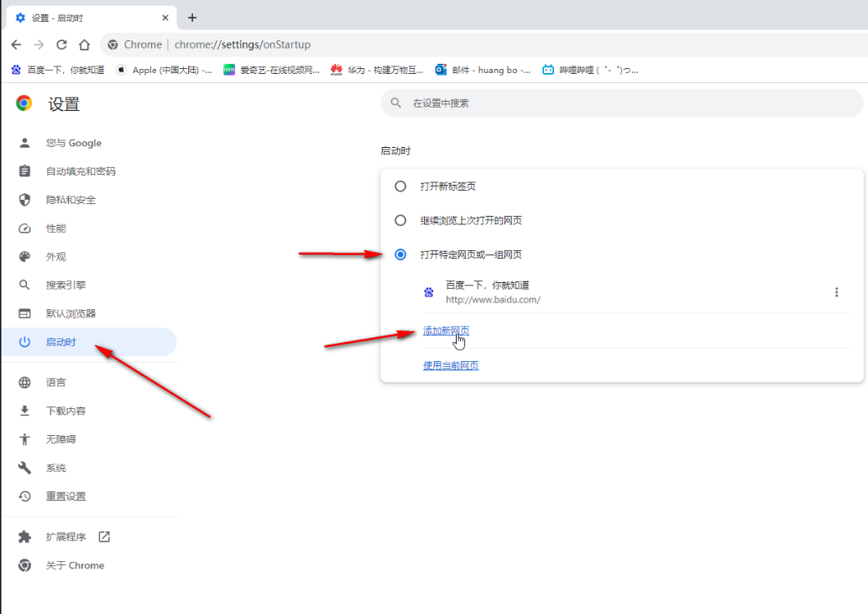Click the Chrome icon beside 关于 Chrome
This screenshot has width=868, height=614.
point(24,565)
